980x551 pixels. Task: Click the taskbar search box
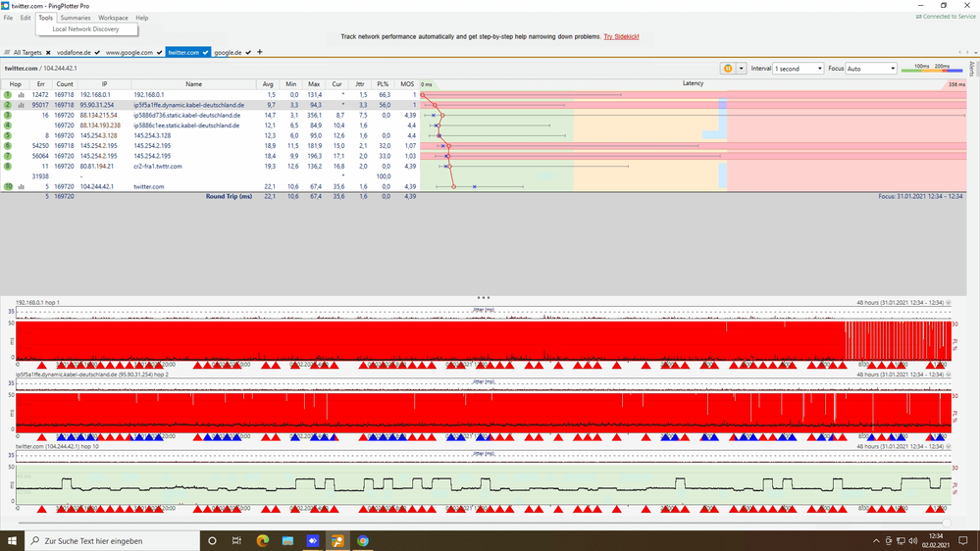pos(113,541)
